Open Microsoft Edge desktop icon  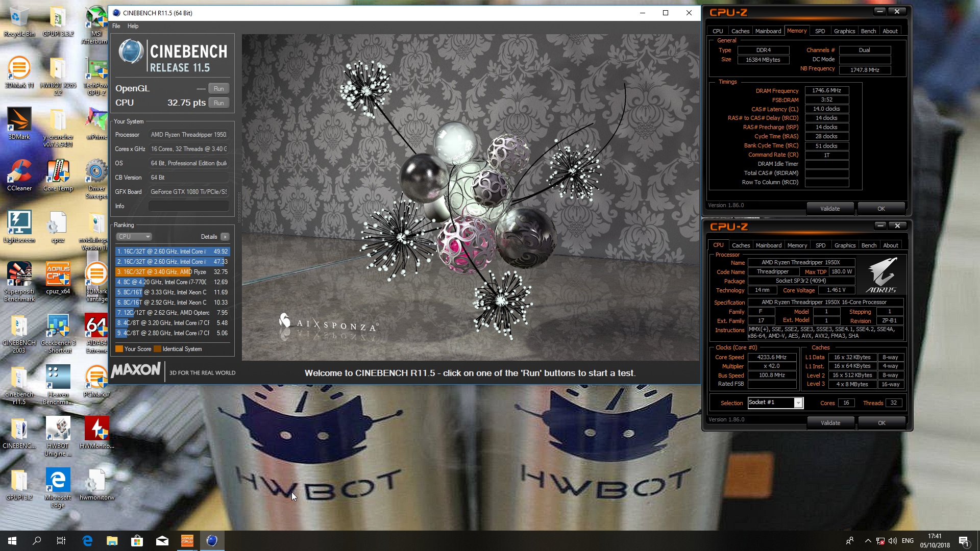[x=58, y=488]
